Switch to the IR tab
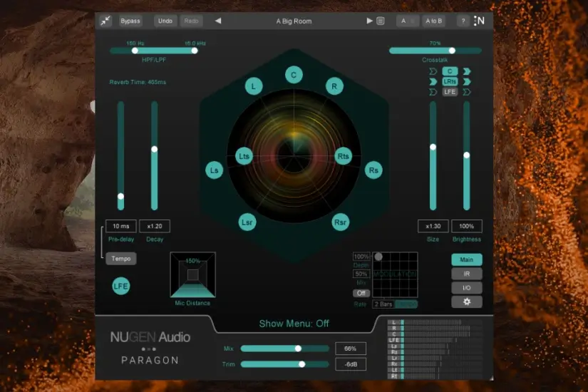The height and width of the screenshot is (392, 588). point(466,274)
